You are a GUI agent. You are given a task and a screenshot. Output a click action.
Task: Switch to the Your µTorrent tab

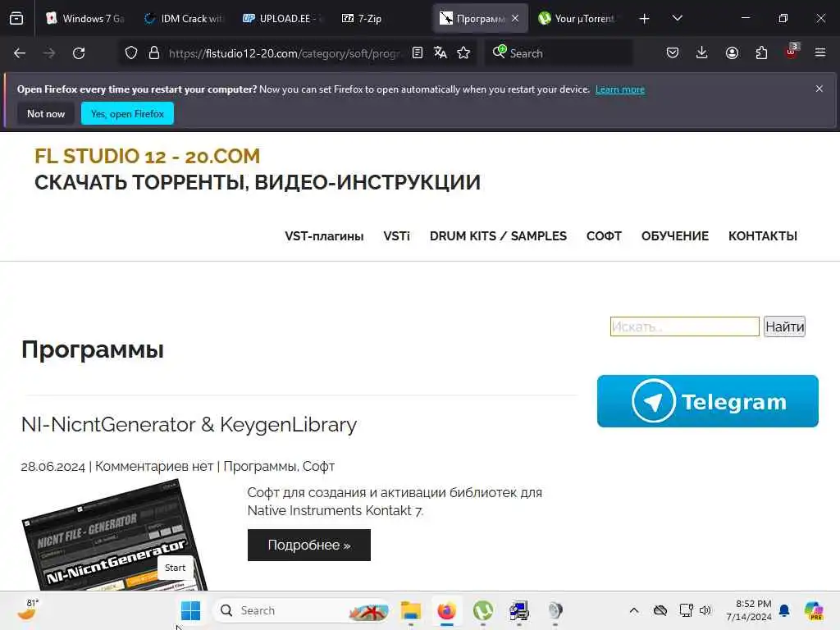coord(577,19)
